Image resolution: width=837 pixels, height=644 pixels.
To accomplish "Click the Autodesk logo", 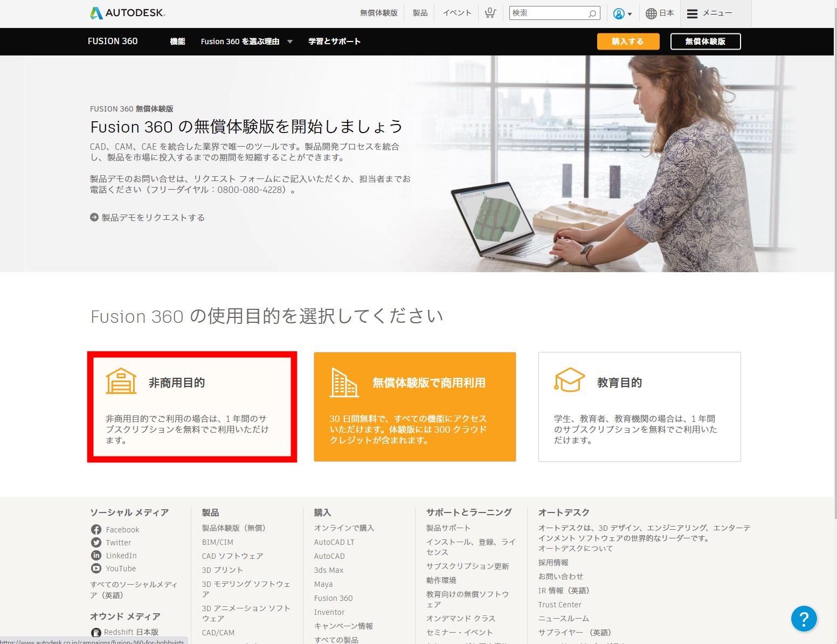I will point(128,13).
